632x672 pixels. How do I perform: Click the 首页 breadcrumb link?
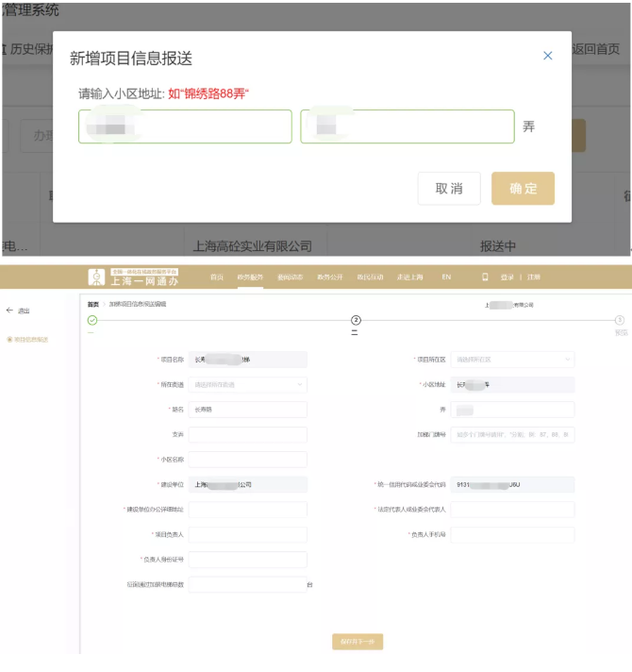pyautogui.click(x=92, y=304)
